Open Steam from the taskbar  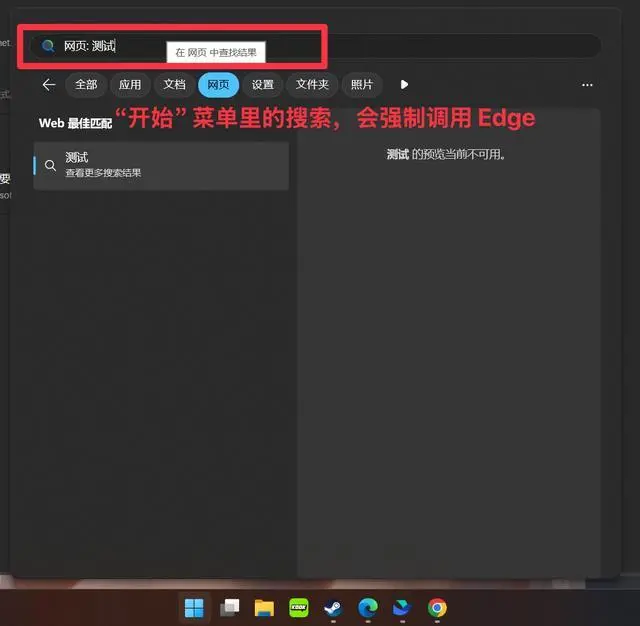[x=333, y=608]
